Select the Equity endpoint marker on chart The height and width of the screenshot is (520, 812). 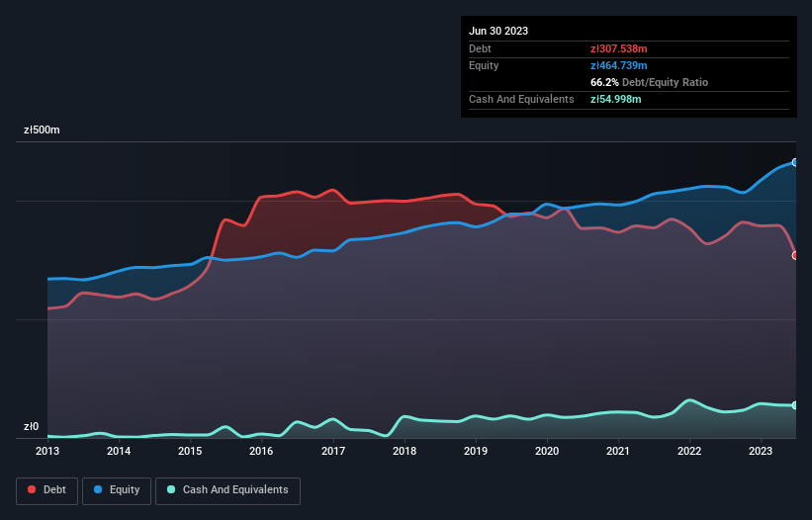click(795, 162)
